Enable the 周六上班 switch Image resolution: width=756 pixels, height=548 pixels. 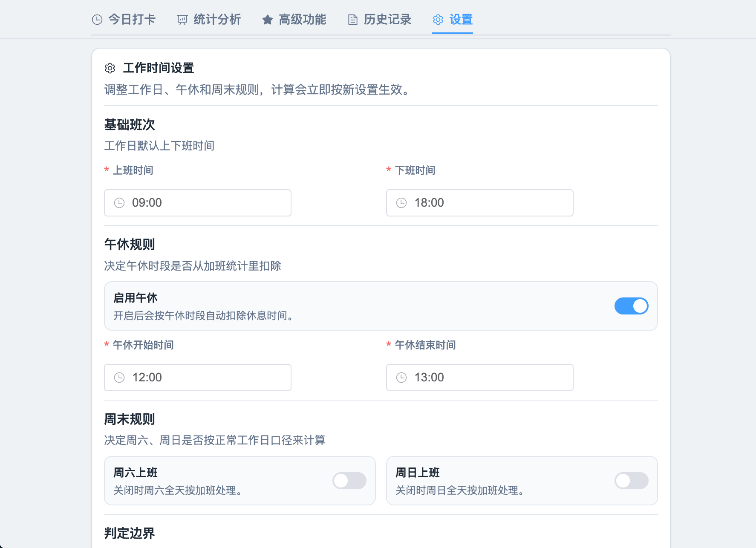pyautogui.click(x=349, y=481)
